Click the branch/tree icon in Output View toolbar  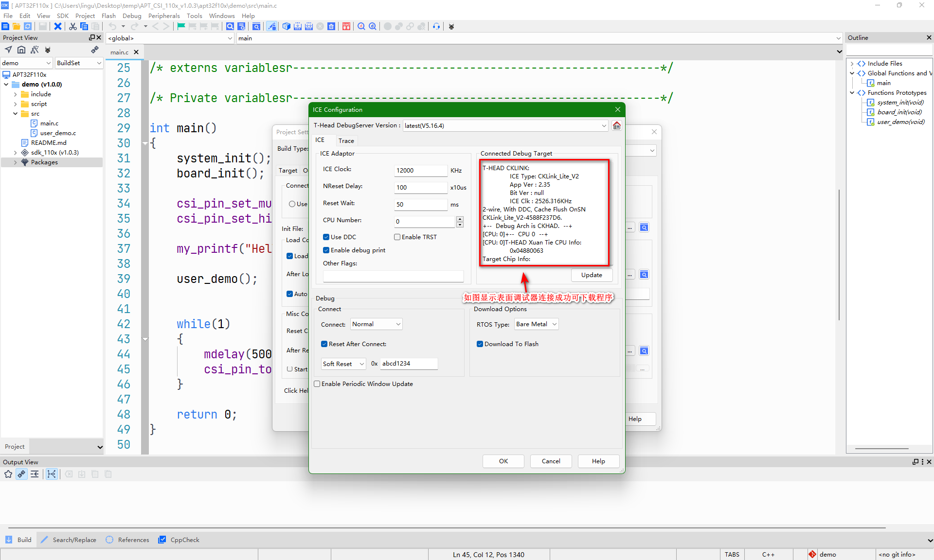point(52,474)
